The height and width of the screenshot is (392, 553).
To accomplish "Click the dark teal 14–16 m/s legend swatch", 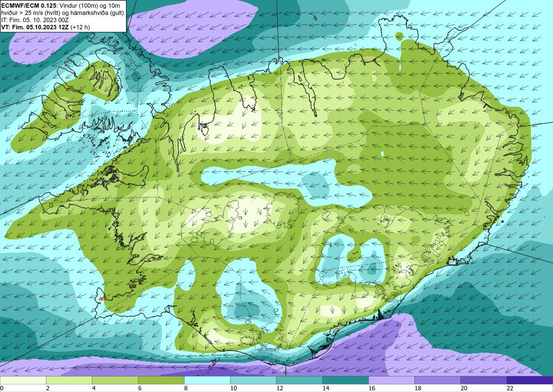I will [346, 380].
